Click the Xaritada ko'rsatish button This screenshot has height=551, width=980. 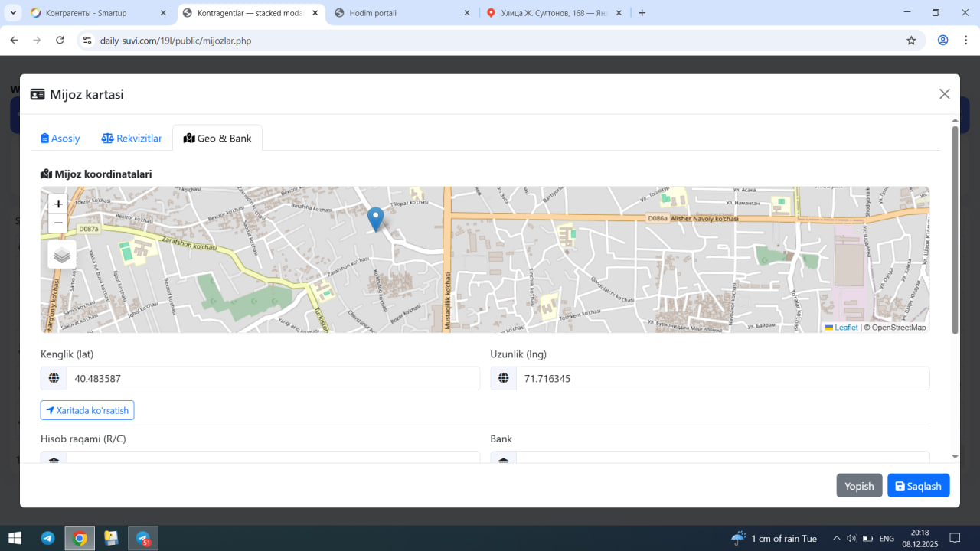87,410
